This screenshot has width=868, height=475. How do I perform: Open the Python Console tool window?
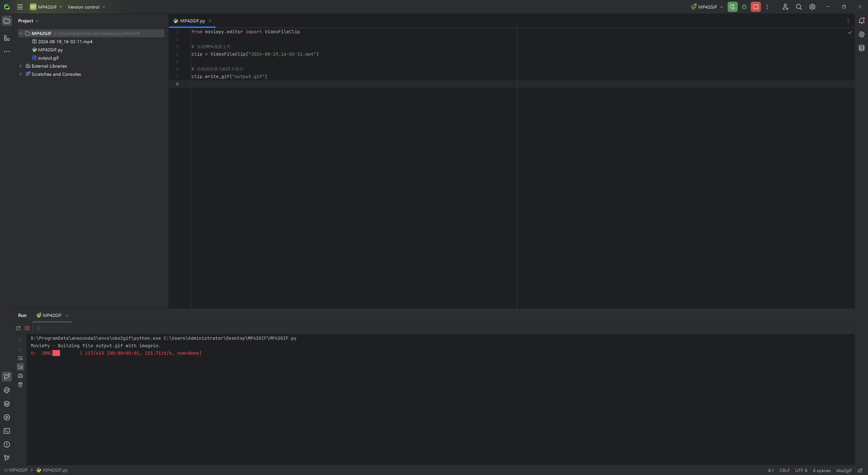tap(7, 390)
